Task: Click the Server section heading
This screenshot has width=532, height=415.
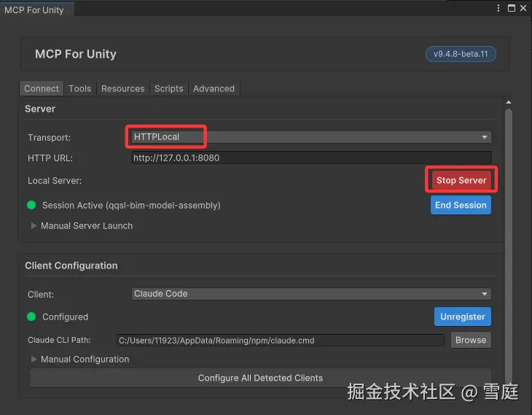Action: point(40,109)
